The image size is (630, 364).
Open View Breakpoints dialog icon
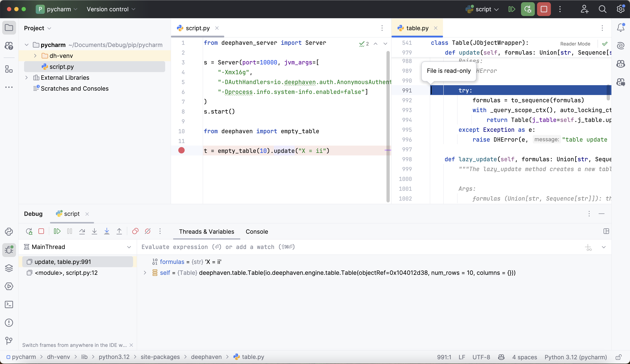coord(135,232)
